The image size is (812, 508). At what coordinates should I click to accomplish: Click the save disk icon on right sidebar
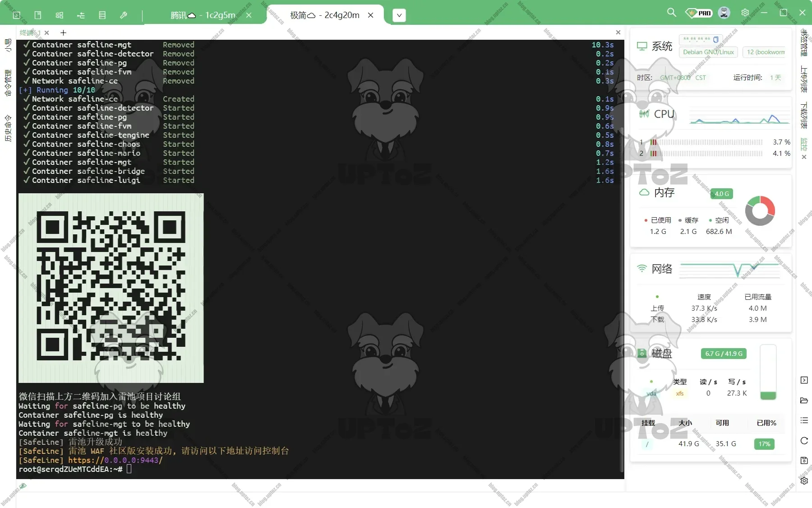(804, 461)
